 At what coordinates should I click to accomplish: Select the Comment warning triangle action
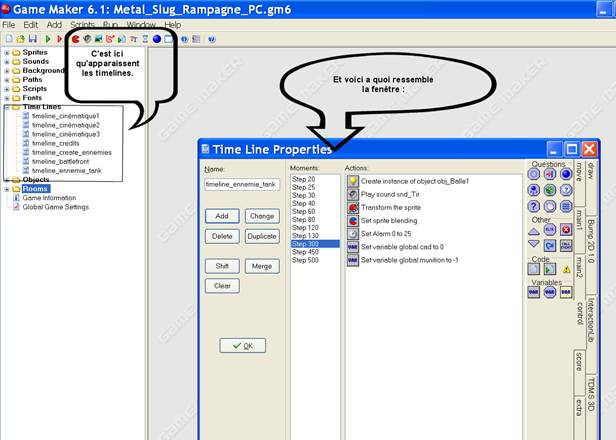click(566, 269)
